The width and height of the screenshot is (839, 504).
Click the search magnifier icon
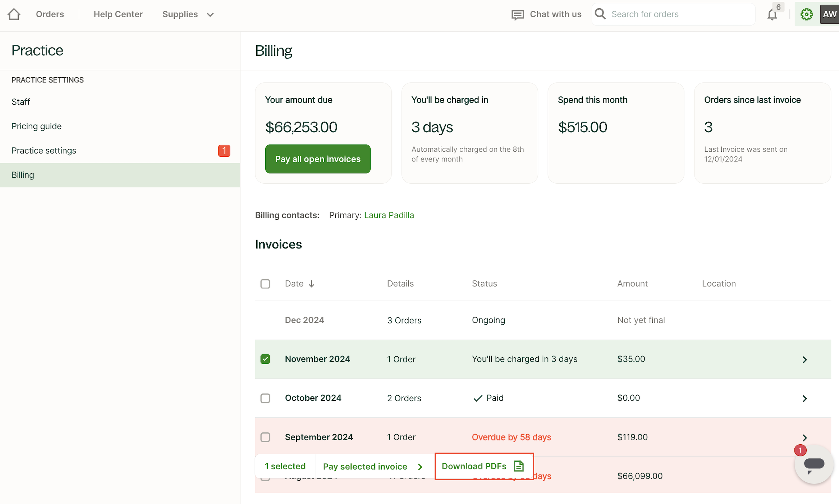(600, 14)
